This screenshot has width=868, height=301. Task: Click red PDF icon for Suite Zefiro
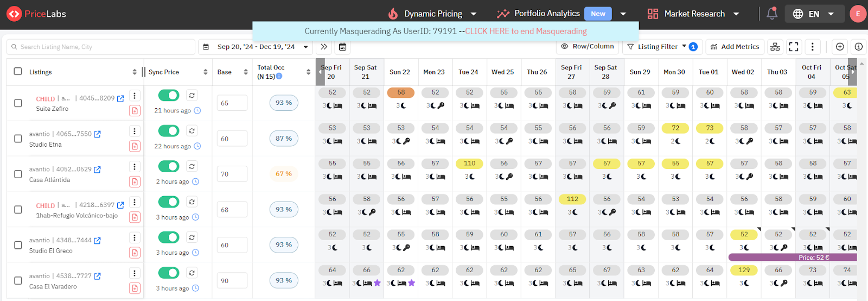click(x=135, y=111)
